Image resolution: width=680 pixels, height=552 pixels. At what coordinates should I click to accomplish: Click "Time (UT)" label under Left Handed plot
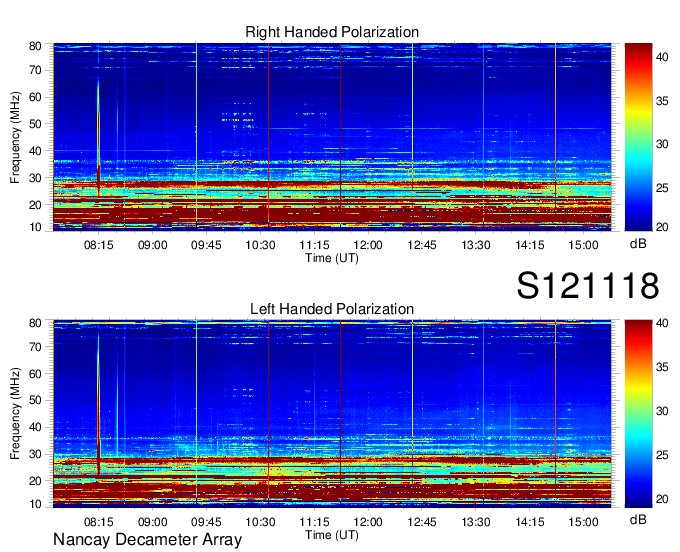click(x=332, y=535)
